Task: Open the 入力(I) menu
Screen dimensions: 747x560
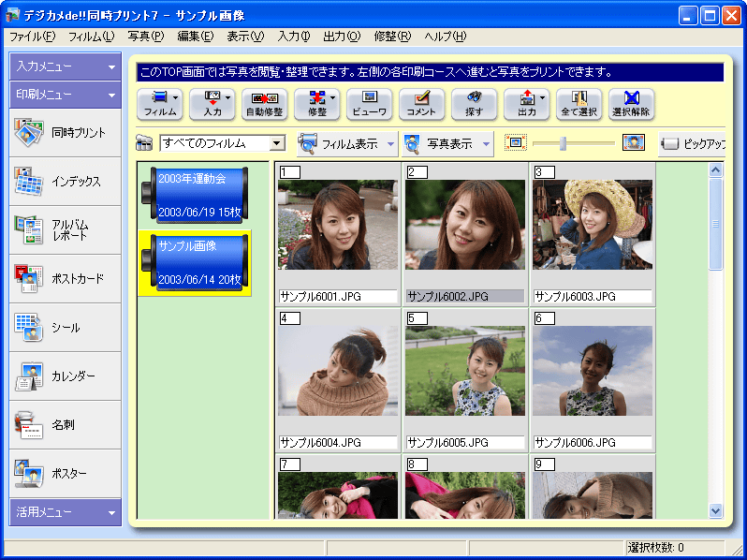Action: point(294,37)
